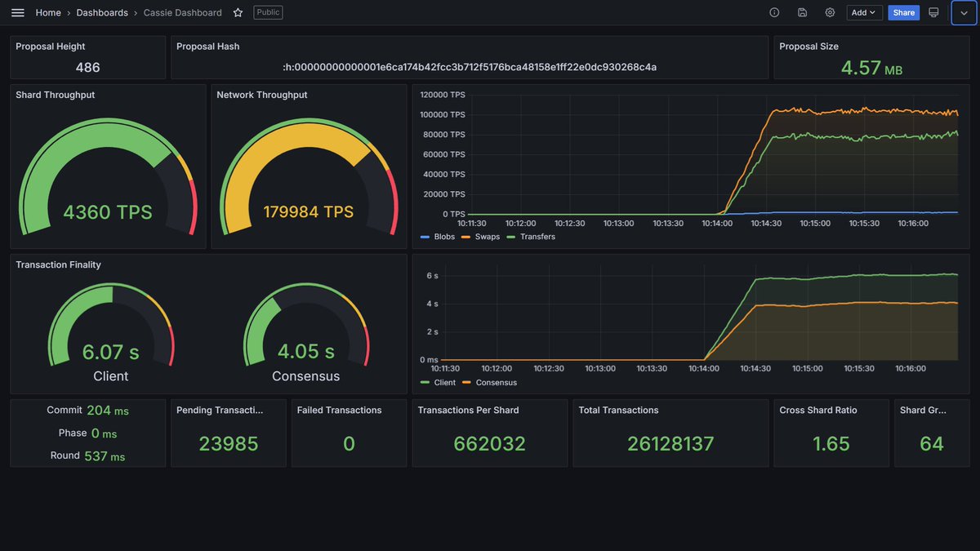The height and width of the screenshot is (551, 980).
Task: Save the dashboard with disk icon
Action: (x=802, y=12)
